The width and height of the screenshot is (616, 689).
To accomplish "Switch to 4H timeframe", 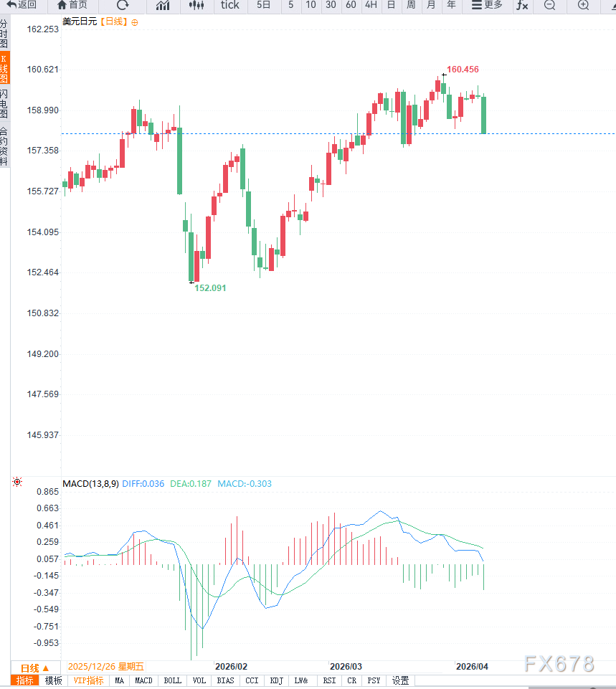I will pyautogui.click(x=370, y=5).
